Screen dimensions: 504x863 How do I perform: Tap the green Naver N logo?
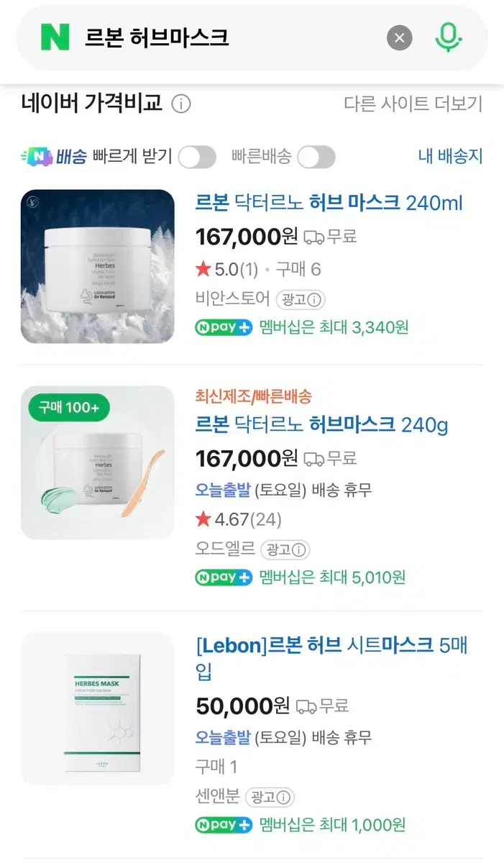tap(55, 37)
